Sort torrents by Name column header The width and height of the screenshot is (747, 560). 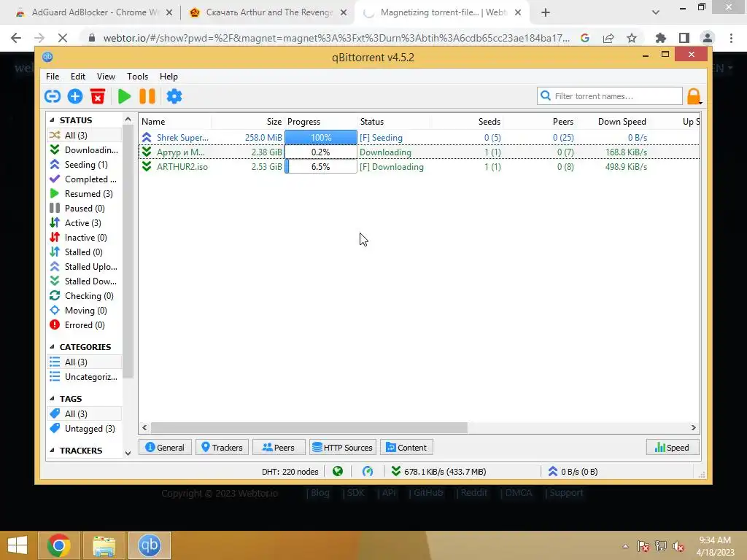pos(175,122)
